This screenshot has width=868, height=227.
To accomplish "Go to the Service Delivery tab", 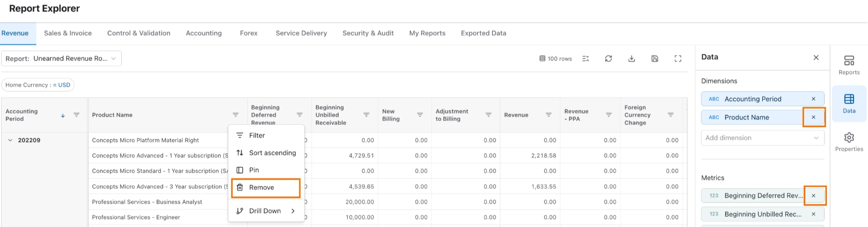I will click(x=301, y=33).
